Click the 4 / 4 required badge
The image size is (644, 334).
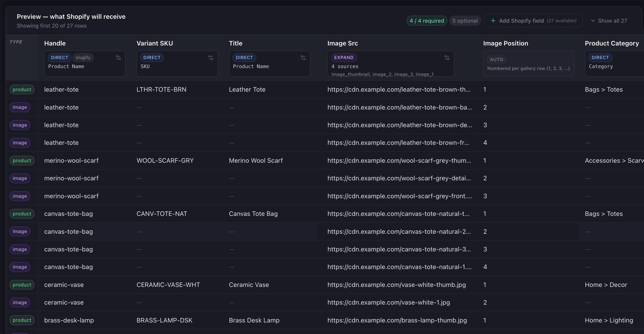[427, 21]
